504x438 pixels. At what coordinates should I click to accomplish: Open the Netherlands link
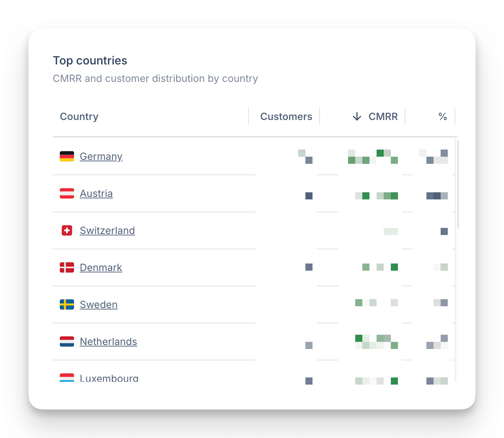(108, 341)
